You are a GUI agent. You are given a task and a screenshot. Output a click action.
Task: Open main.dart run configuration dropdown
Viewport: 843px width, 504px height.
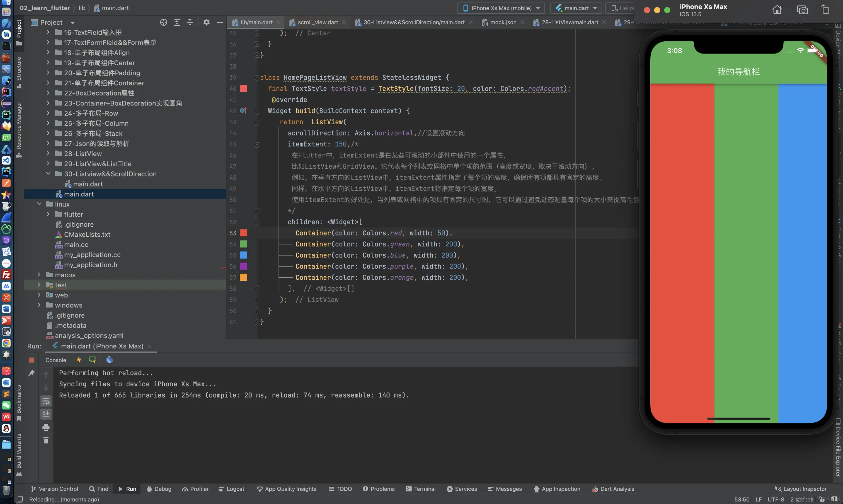tap(576, 8)
